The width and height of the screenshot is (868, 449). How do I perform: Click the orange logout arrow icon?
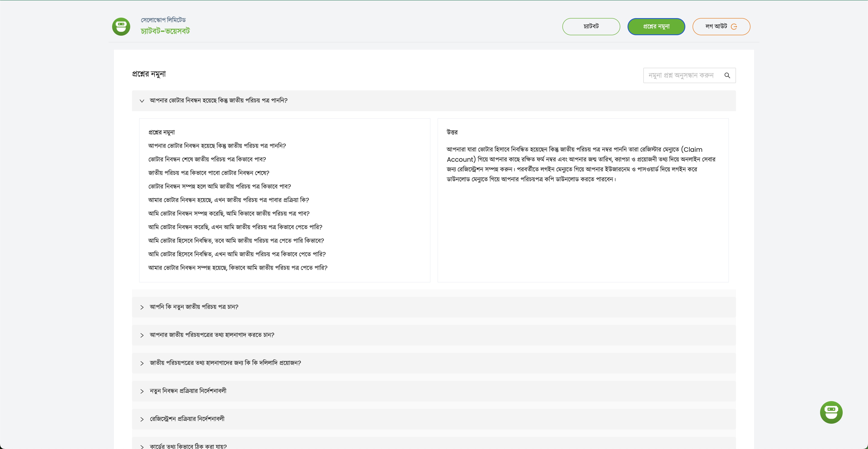pos(734,27)
